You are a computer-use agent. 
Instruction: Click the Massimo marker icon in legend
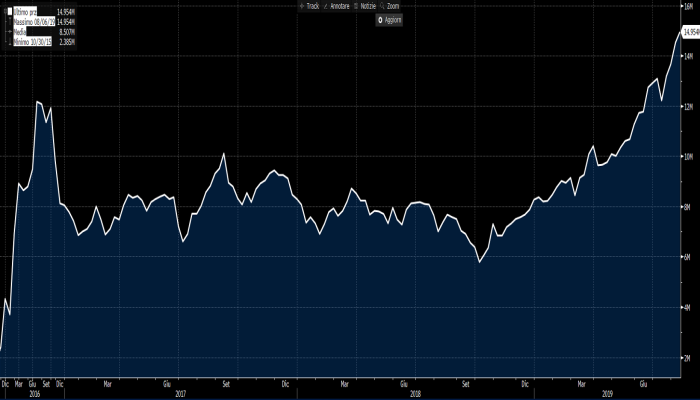(x=9, y=20)
